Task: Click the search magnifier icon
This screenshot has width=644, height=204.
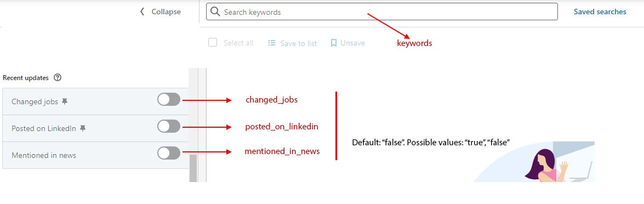Action: [x=215, y=12]
